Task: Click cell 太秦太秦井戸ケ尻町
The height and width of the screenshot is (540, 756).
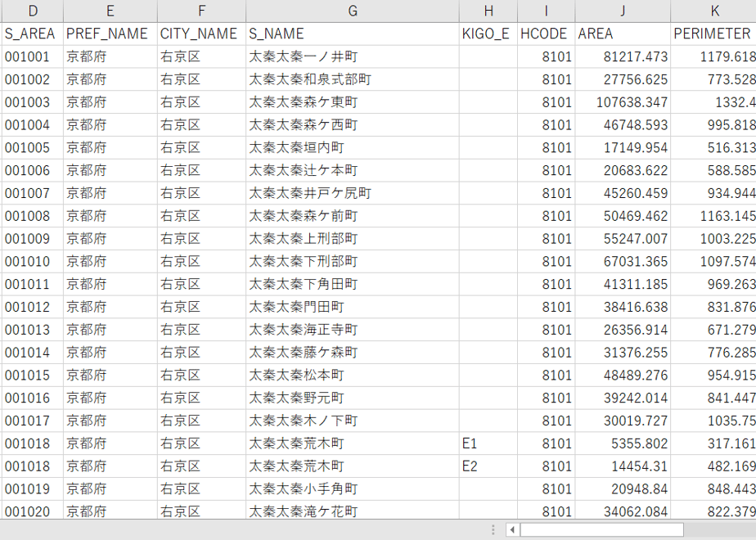Action: pyautogui.click(x=353, y=193)
